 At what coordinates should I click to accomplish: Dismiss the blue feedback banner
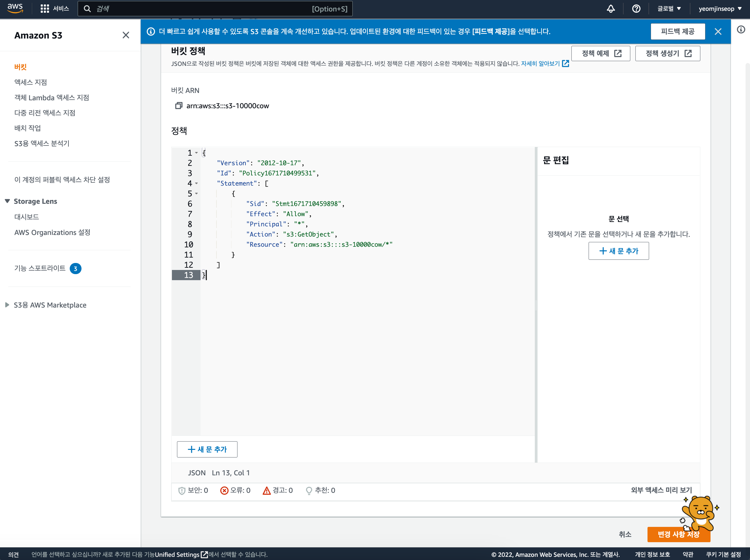(x=718, y=32)
